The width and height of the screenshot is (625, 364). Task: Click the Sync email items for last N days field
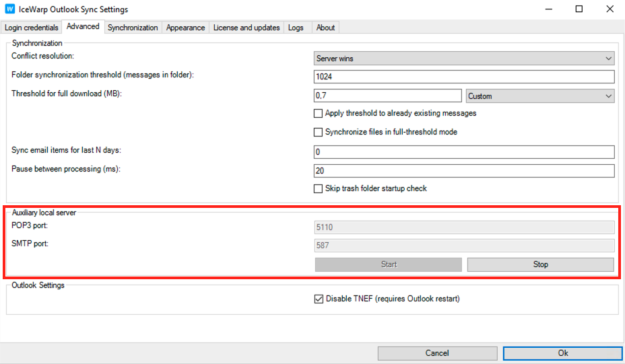click(x=464, y=152)
